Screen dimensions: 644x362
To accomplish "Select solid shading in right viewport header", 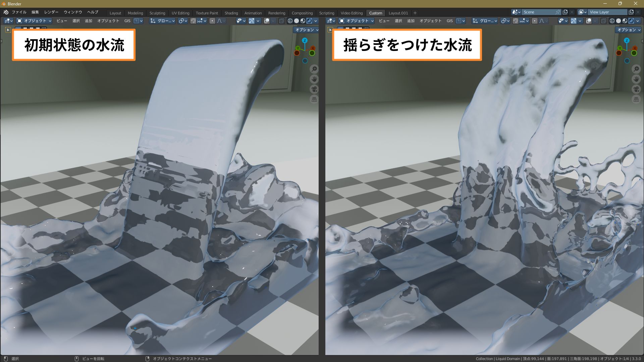I will [x=619, y=21].
